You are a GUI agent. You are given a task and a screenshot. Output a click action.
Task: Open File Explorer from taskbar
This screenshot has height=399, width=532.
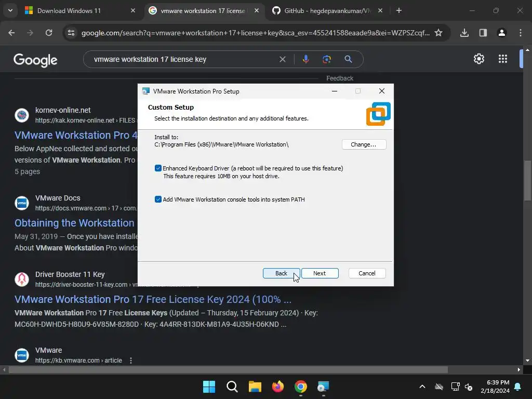pos(255,387)
